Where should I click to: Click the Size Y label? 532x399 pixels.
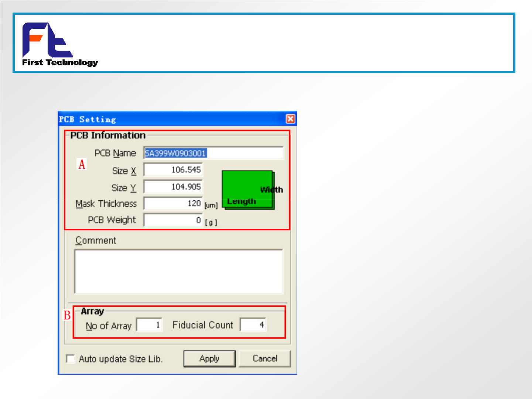click(x=124, y=188)
